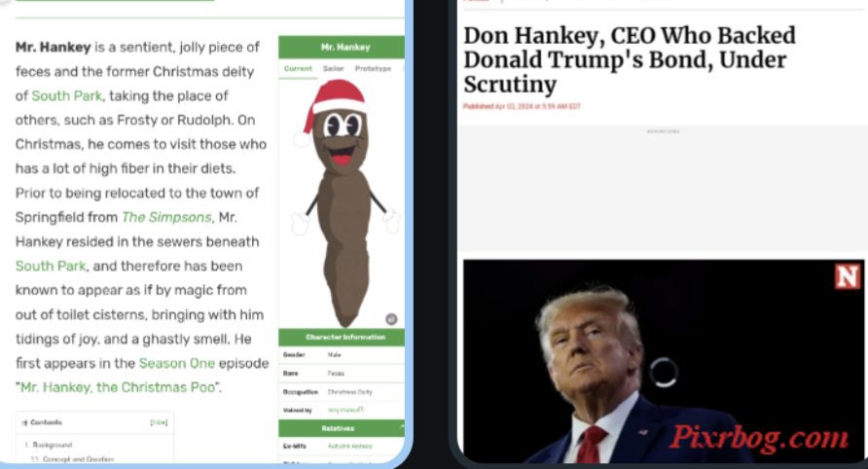Go to Concept and Creation contents entry
The height and width of the screenshot is (469, 868).
(x=78, y=459)
